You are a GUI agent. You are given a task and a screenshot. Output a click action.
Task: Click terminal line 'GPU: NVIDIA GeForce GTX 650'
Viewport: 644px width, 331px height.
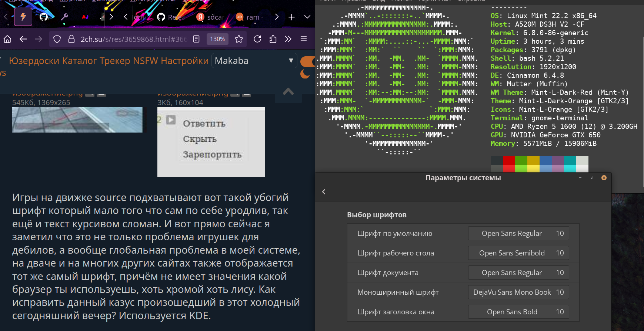pos(545,135)
